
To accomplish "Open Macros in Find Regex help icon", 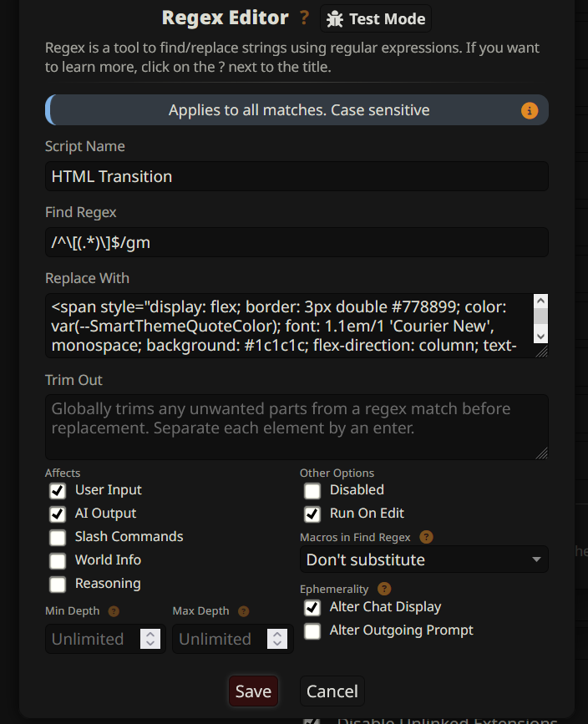I will [x=426, y=537].
